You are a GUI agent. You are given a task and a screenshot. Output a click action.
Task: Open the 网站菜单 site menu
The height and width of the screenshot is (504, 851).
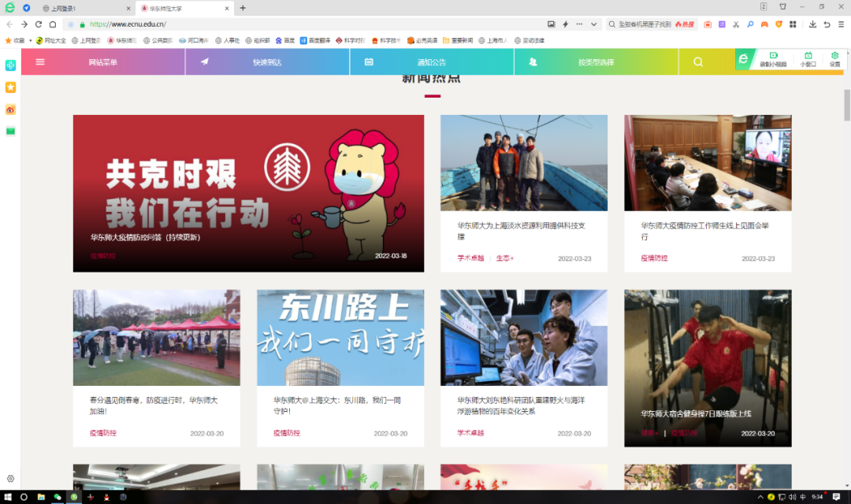103,62
